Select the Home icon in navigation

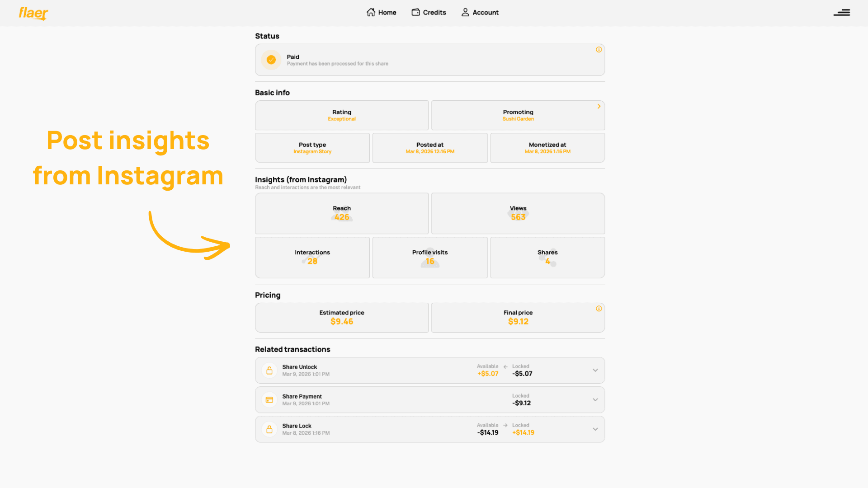(x=371, y=12)
